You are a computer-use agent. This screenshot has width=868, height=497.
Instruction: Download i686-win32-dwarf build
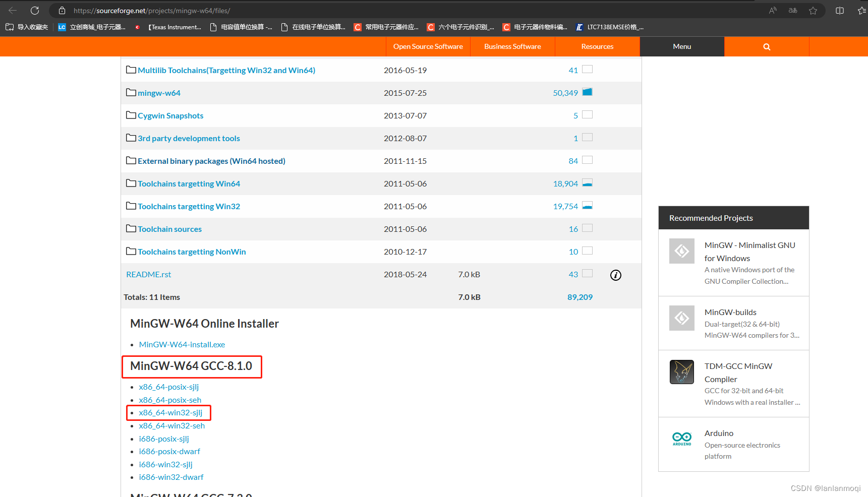click(x=171, y=477)
